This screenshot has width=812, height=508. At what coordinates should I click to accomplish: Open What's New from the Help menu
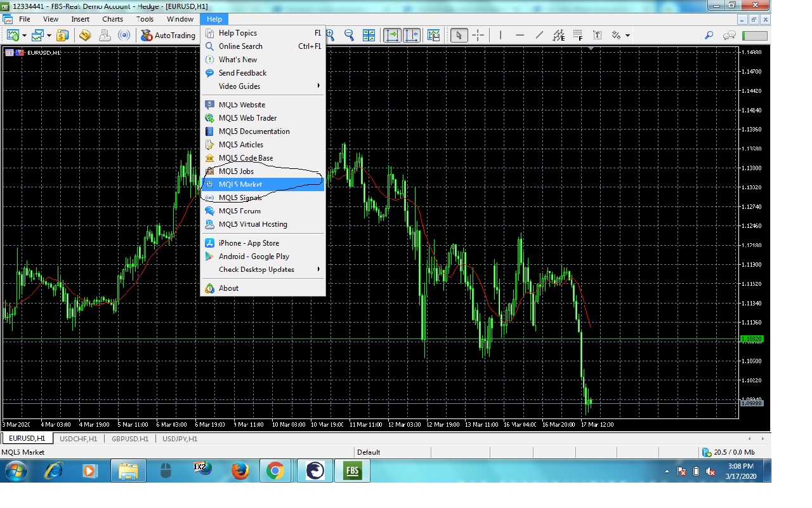coord(263,60)
